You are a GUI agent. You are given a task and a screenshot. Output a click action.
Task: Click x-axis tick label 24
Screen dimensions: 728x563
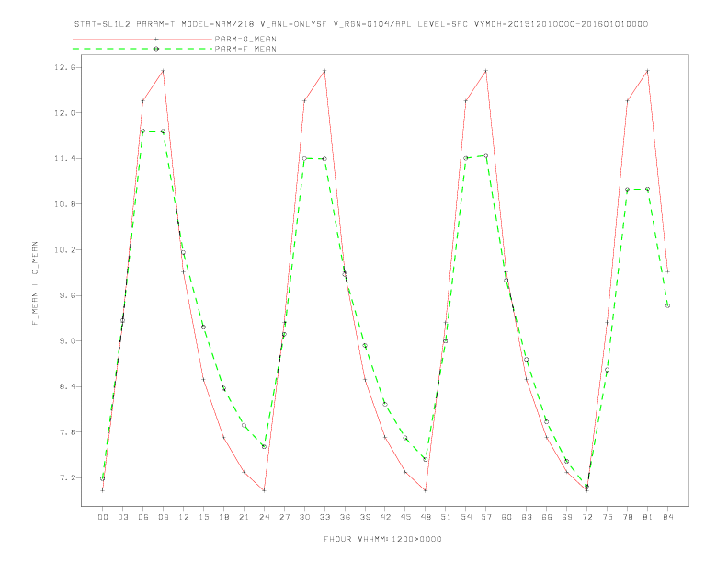pos(264,517)
